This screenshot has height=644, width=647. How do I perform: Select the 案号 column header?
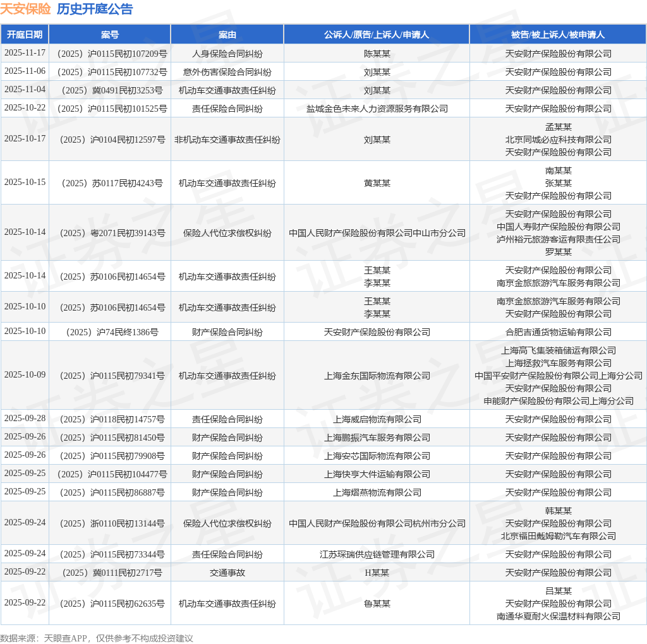(110, 35)
